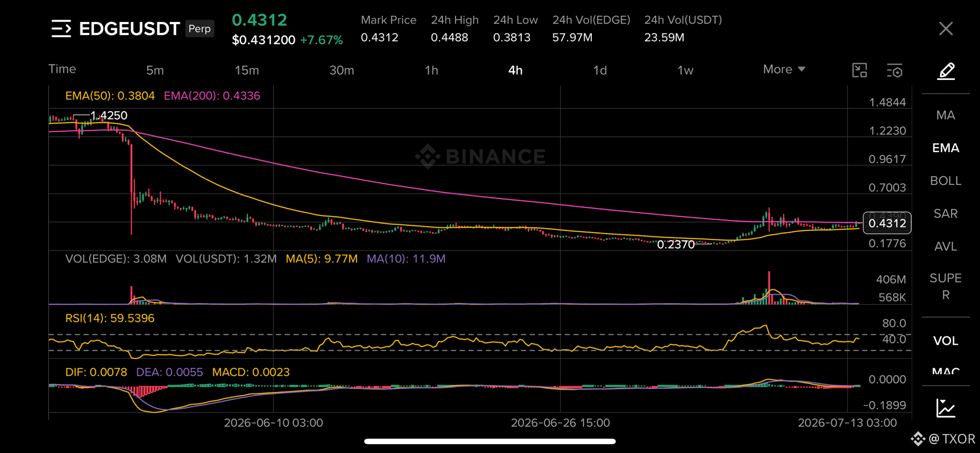Click the VOL(EDGE): 3.08M label
Screen dimensions: 980x453
pos(116,259)
